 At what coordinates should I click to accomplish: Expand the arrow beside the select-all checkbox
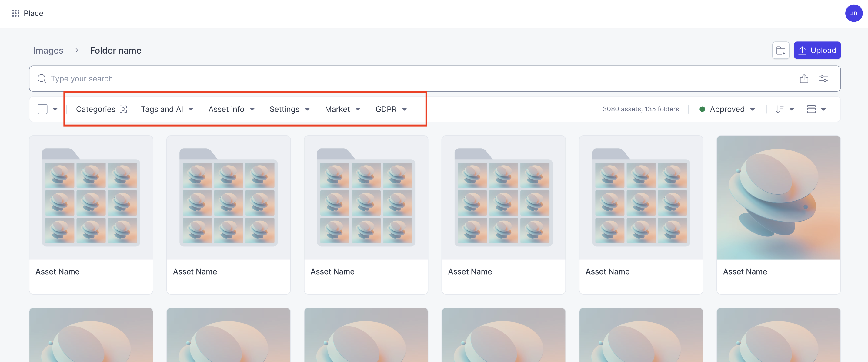(55, 109)
